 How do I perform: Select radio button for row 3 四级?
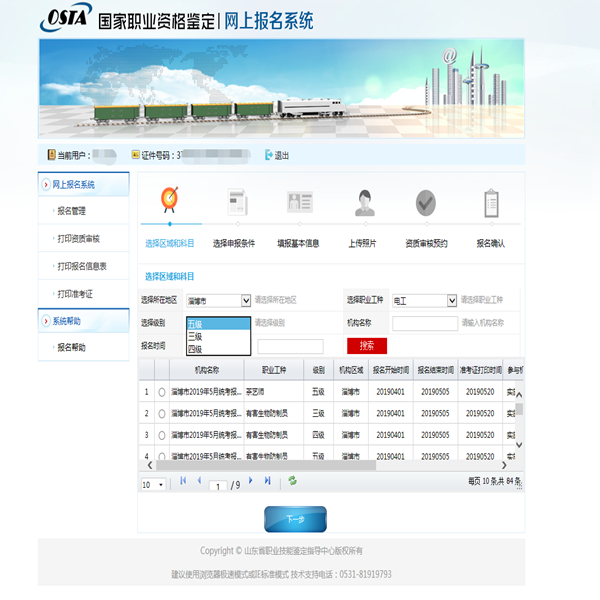(162, 435)
